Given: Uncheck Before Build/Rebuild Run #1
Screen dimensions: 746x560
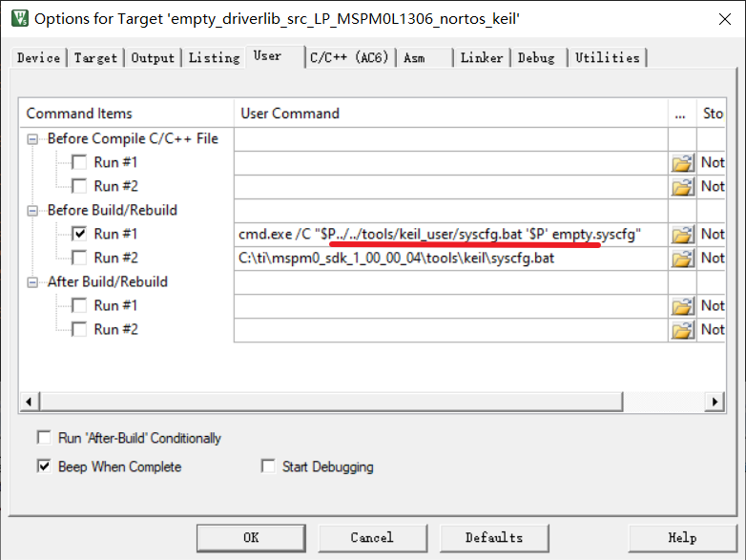Looking at the screenshot, I should pos(79,234).
